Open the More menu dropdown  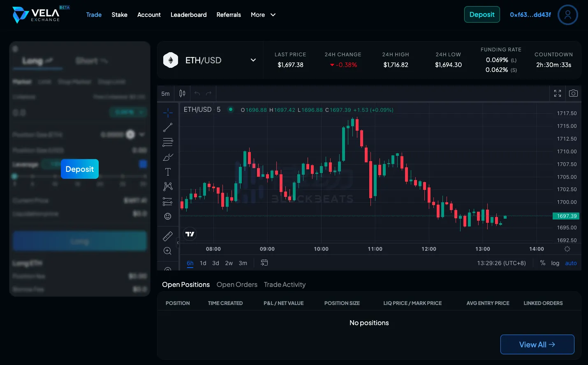(263, 15)
